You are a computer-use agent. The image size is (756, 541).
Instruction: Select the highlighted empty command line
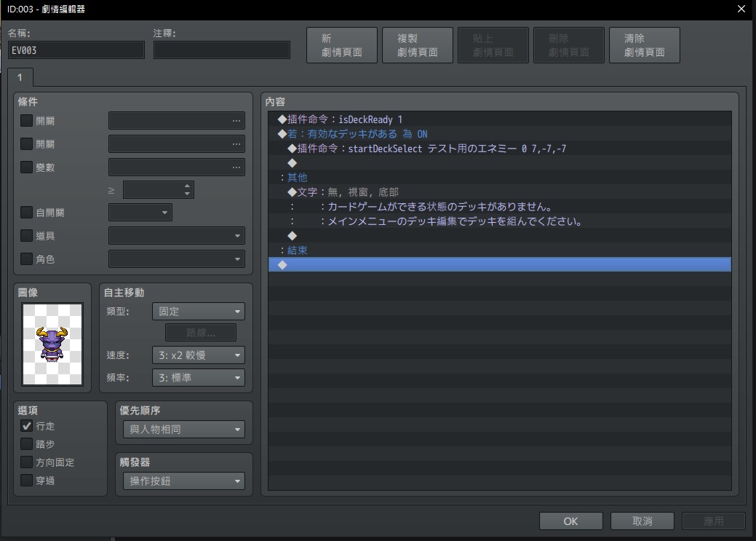pyautogui.click(x=499, y=264)
